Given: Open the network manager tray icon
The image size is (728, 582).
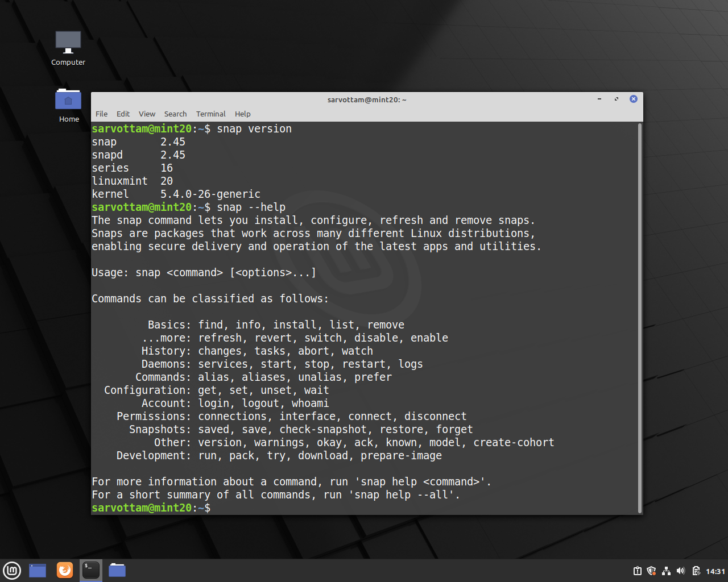Looking at the screenshot, I should (666, 570).
